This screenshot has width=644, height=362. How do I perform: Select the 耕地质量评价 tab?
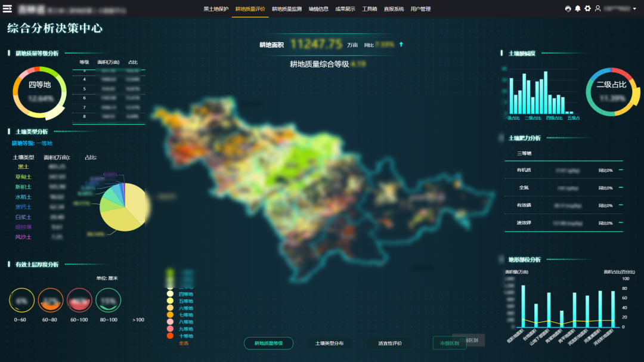[x=250, y=9]
